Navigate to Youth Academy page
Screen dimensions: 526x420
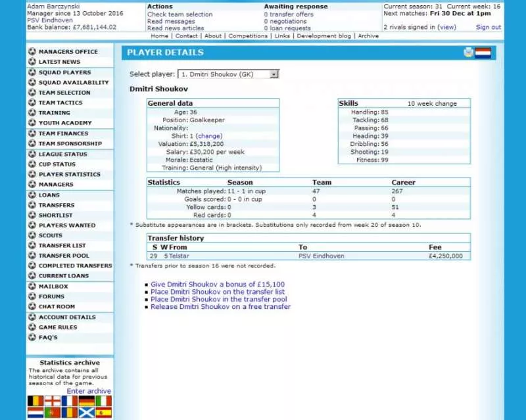(64, 123)
